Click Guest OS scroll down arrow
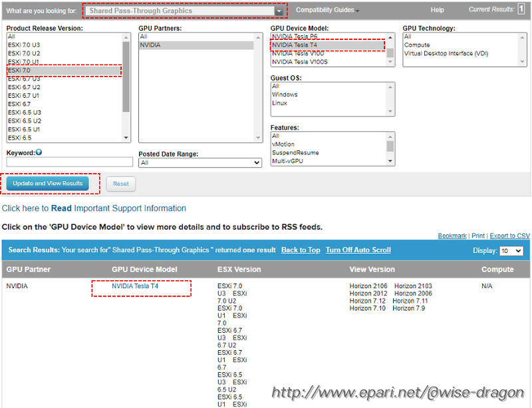This screenshot has height=408, width=532. tap(390, 111)
